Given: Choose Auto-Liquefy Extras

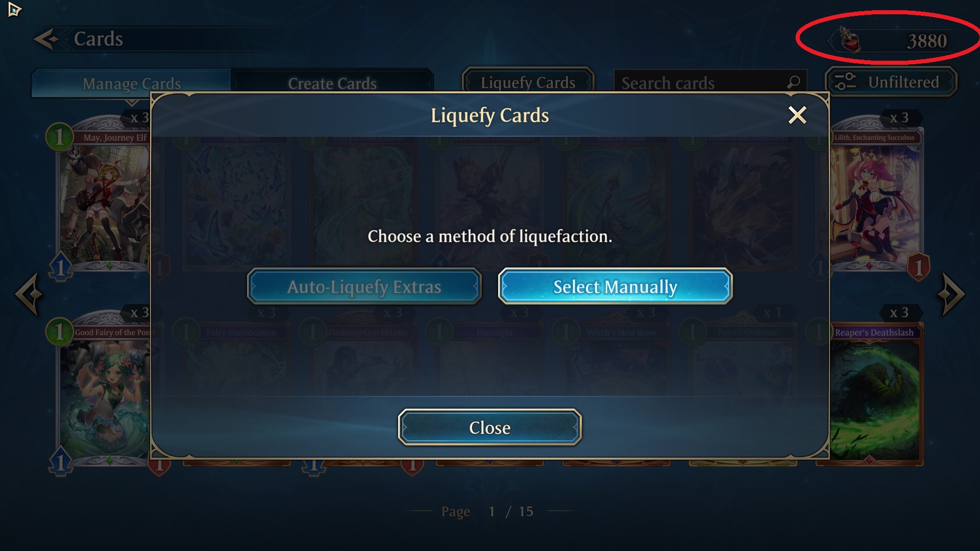Looking at the screenshot, I should tap(364, 287).
